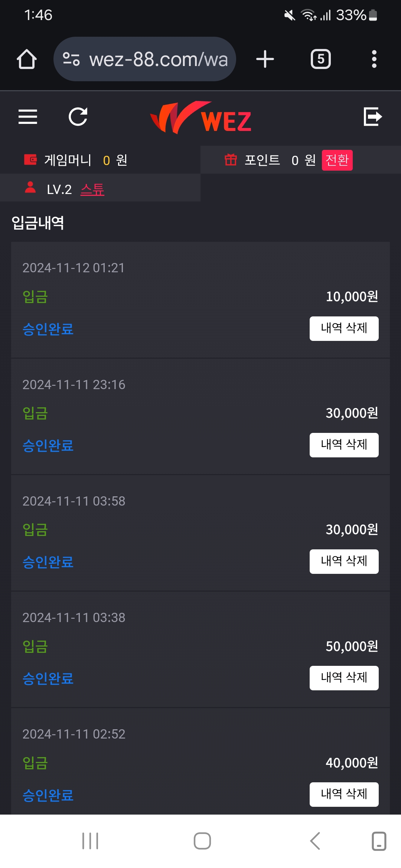
Task: Delete the 40,000원 deposit record
Action: point(344,794)
